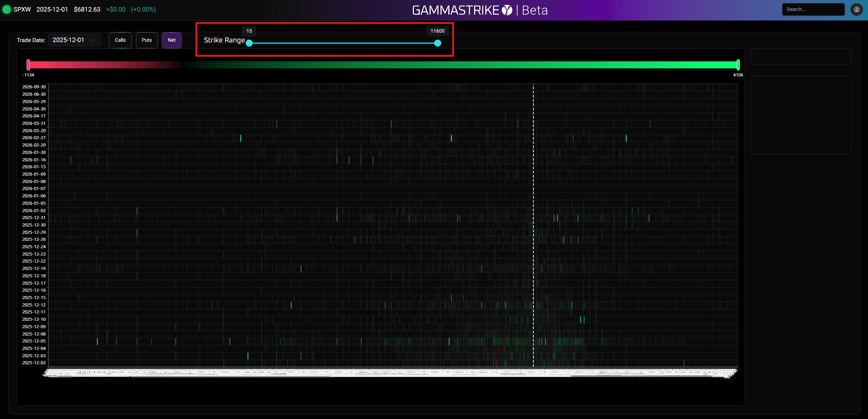Click the Trade Date dropdown chevron
This screenshot has height=419, width=868.
point(93,40)
